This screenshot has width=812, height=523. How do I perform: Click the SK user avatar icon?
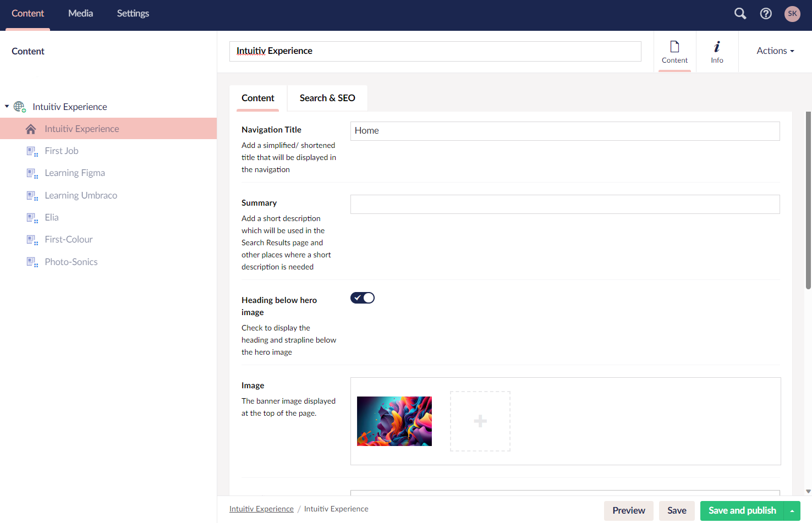[x=792, y=13]
